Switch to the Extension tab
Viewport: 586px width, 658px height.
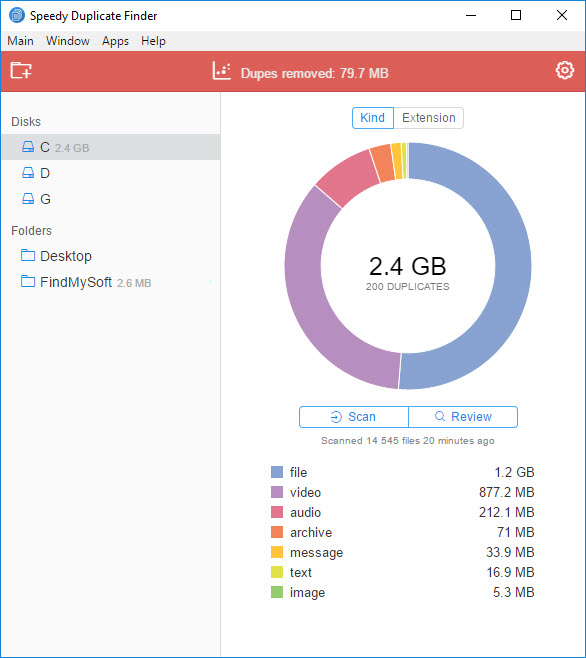(429, 118)
